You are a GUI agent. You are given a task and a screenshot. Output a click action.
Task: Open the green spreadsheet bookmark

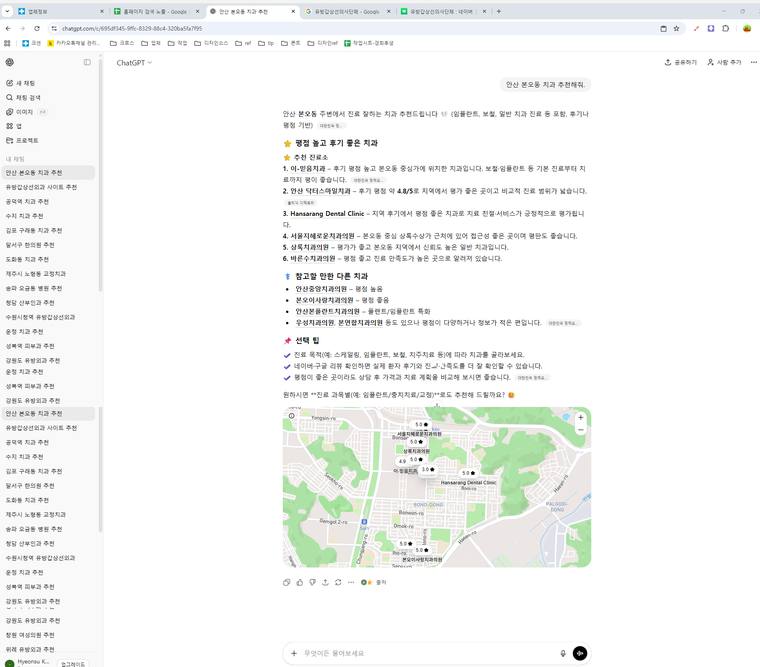tap(369, 43)
